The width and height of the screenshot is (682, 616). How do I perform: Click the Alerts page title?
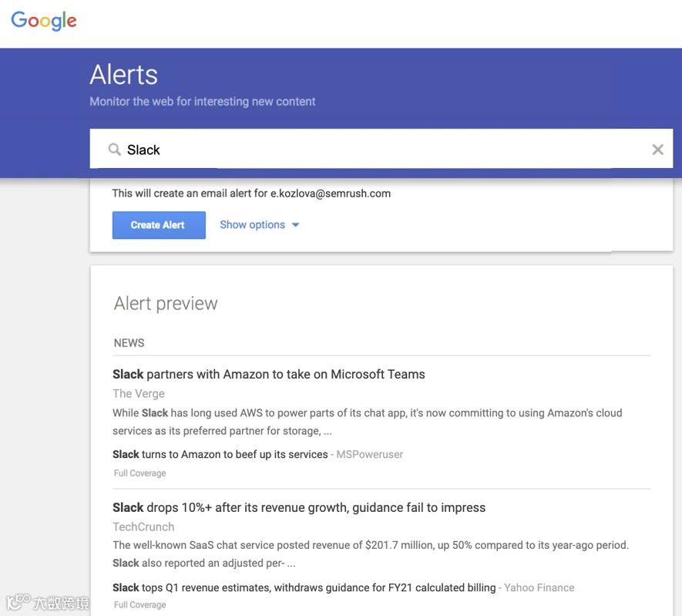[123, 75]
